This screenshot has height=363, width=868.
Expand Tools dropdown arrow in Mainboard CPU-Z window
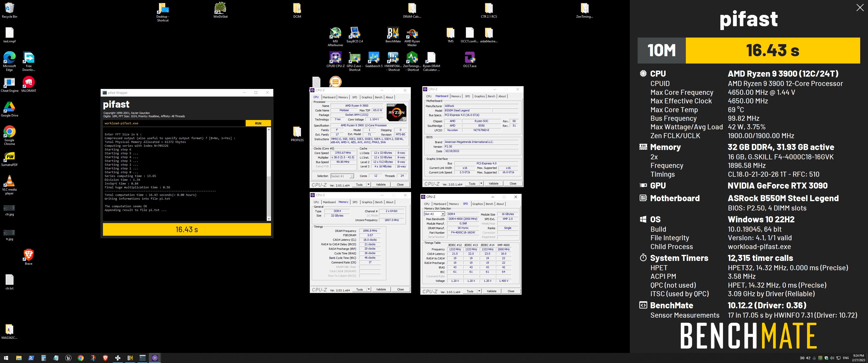tap(481, 184)
